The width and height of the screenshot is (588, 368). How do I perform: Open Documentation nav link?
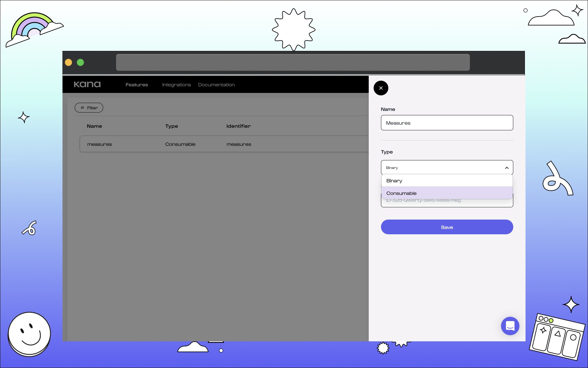click(216, 85)
